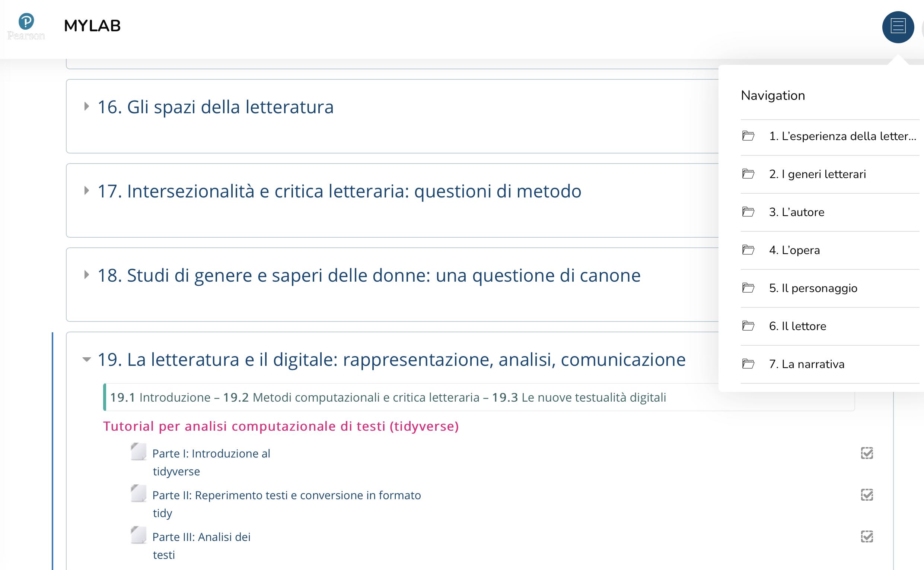Expand section 17 Intersezionalità arrow
The width and height of the screenshot is (924, 570).
point(87,190)
